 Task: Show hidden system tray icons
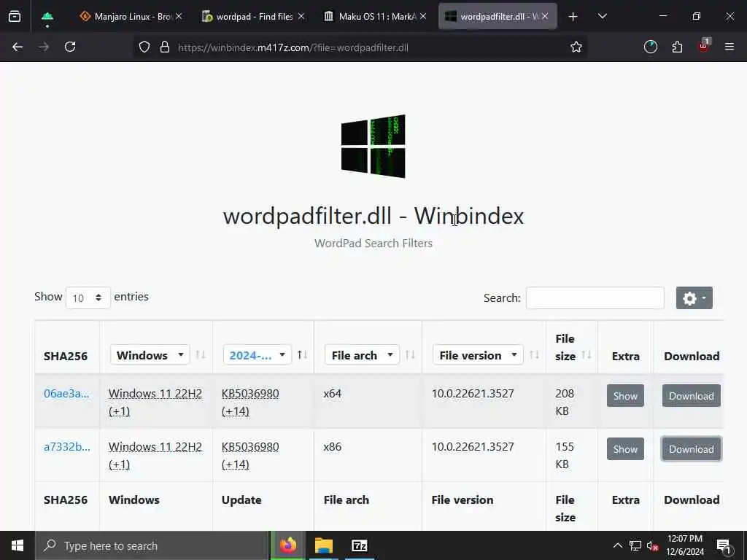coord(617,545)
